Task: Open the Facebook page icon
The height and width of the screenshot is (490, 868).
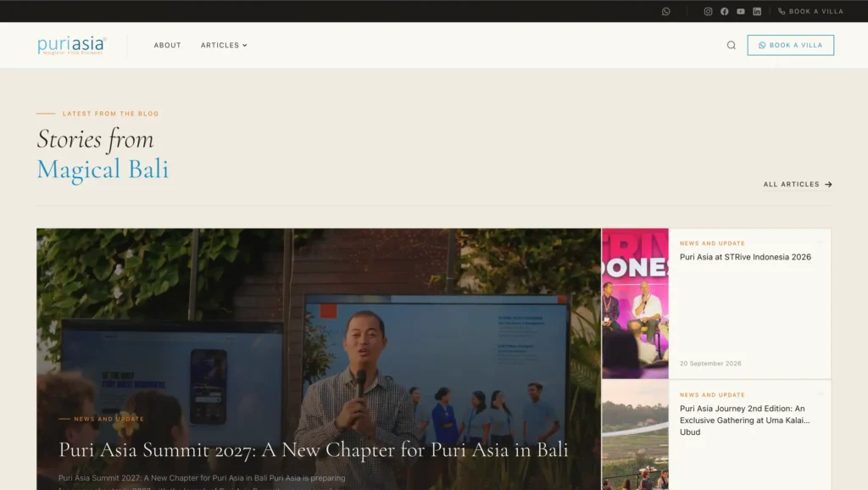Action: (x=725, y=12)
